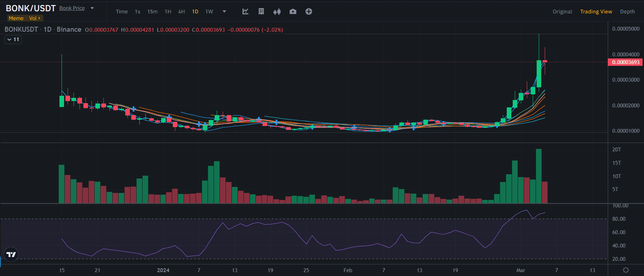The image size is (644, 276).
Task: Switch to Original chart view
Action: [x=562, y=12]
